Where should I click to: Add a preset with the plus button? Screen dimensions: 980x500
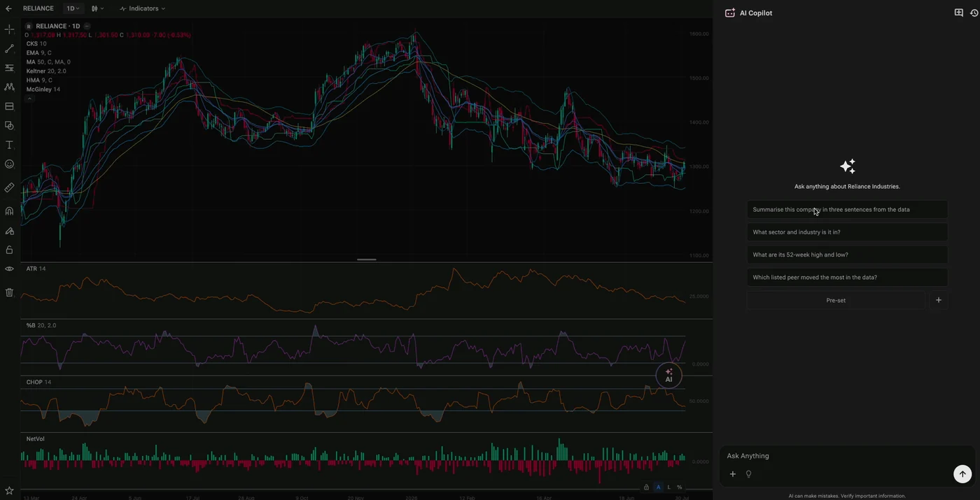coord(939,300)
